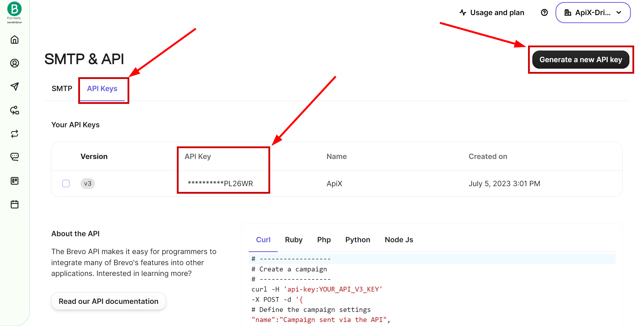Click the '# Create a campaign' comment line
Viewport: 644px width, 326px height.
coord(289,269)
